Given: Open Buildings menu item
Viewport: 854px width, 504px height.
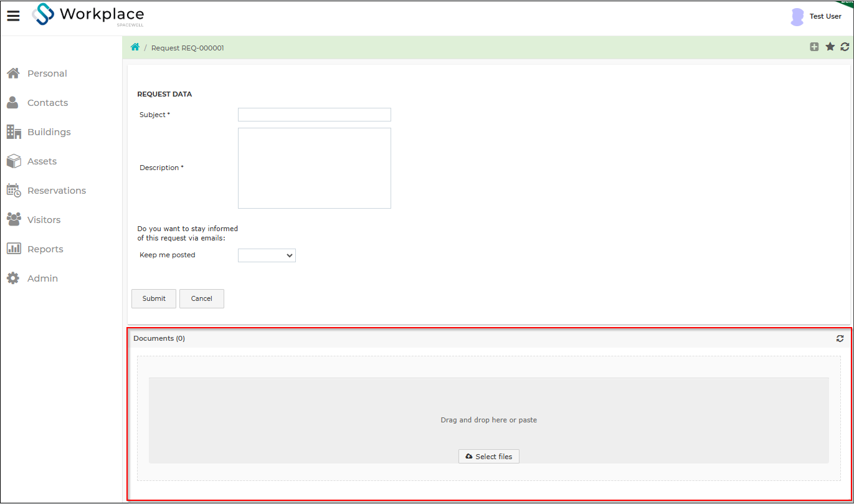Looking at the screenshot, I should 49,132.
